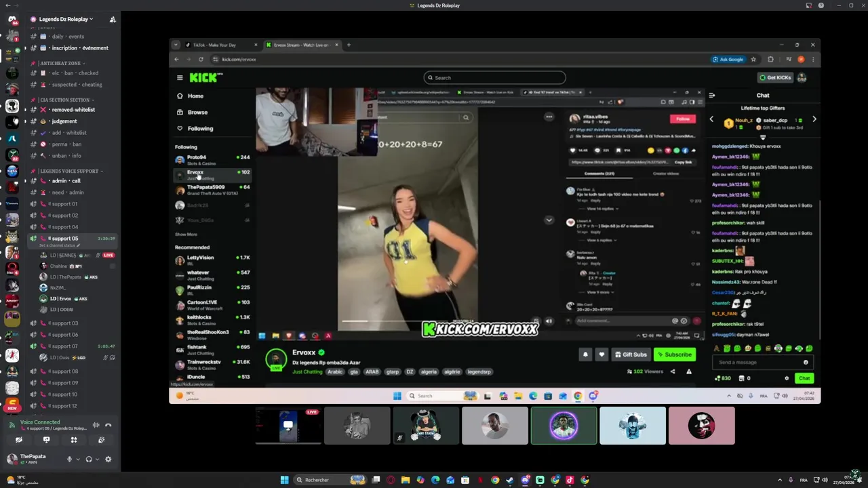Open Discord user settings gear

(108, 460)
